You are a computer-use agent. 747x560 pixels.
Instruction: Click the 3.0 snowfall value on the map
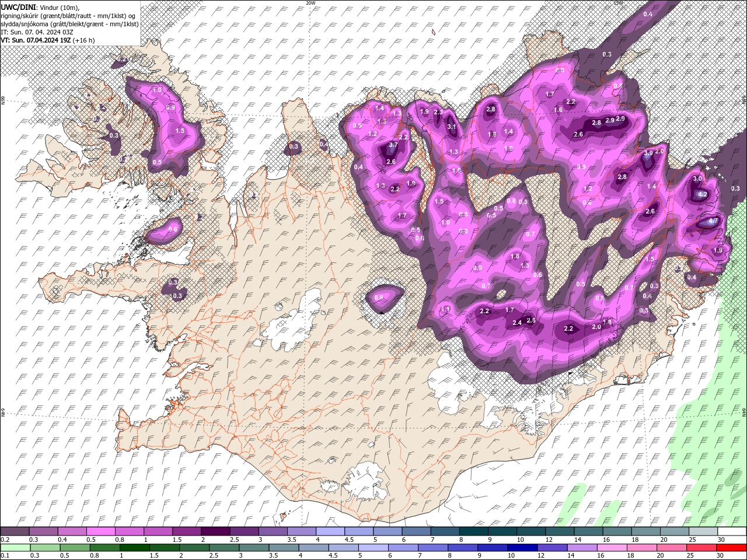coord(697,178)
